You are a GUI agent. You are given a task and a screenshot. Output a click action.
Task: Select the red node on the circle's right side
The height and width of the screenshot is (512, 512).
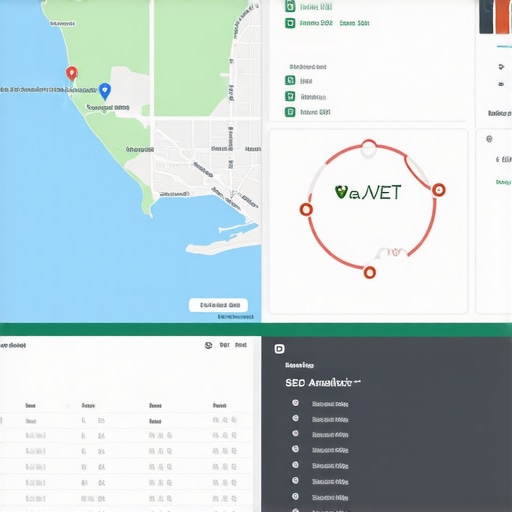tap(439, 190)
